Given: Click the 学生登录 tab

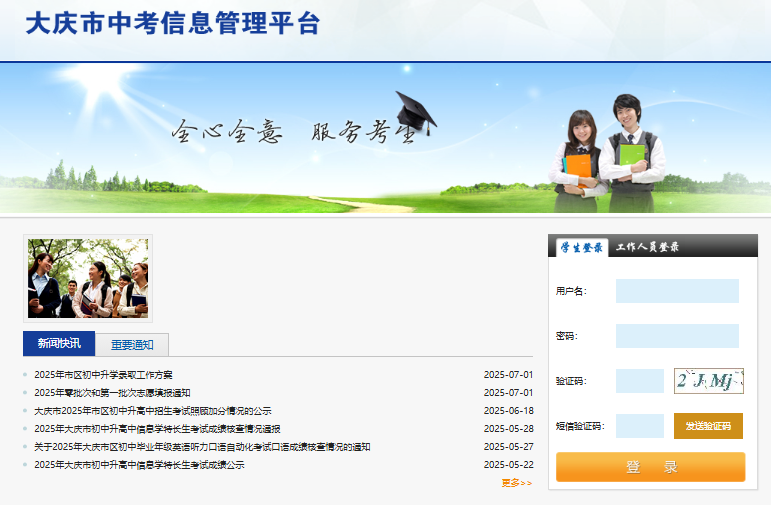Looking at the screenshot, I should pos(581,247).
